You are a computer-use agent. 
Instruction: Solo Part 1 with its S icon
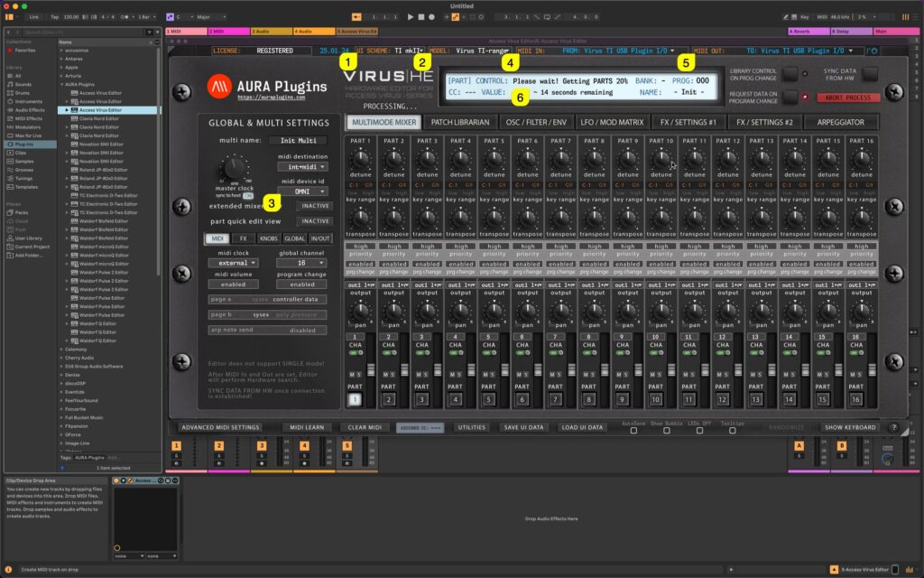click(360, 374)
